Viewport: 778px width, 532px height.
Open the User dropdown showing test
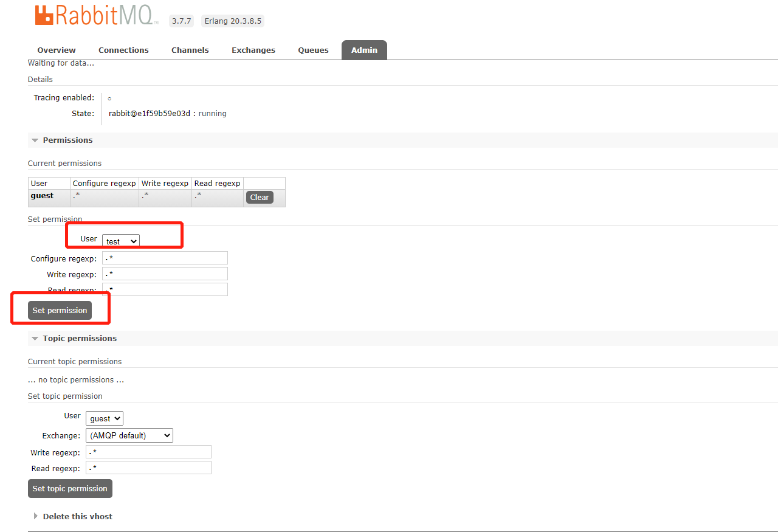[120, 241]
